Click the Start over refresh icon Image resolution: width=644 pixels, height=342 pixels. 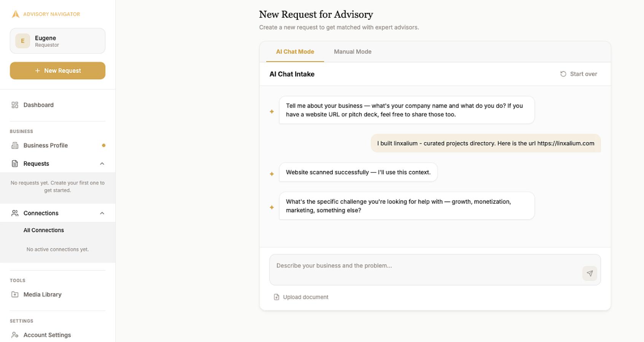563,74
